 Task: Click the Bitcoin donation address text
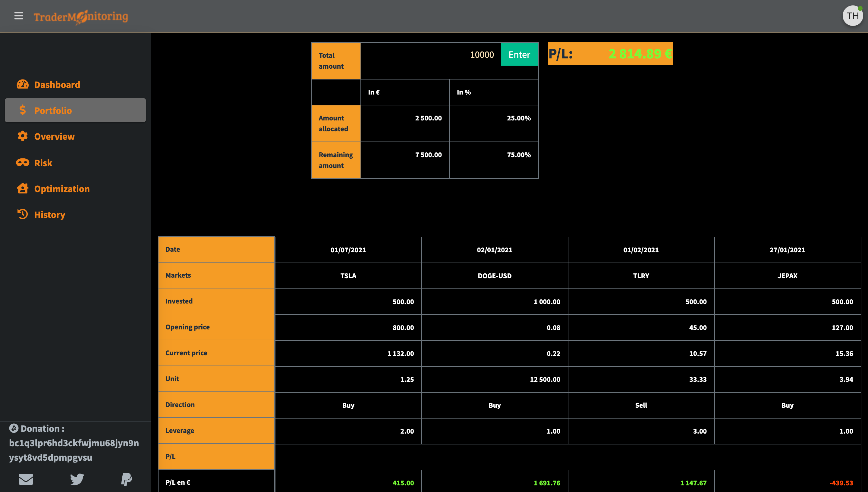[x=74, y=450]
